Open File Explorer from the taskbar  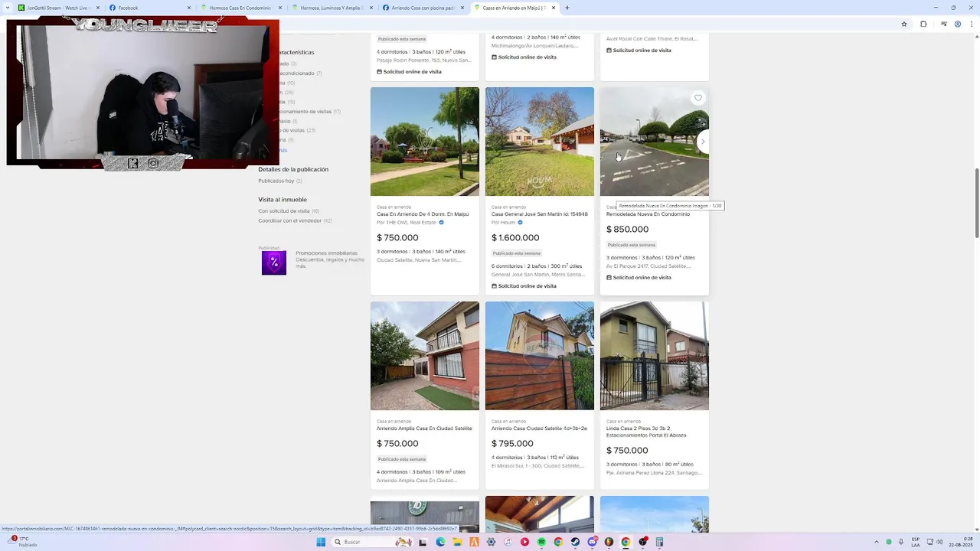tap(457, 542)
